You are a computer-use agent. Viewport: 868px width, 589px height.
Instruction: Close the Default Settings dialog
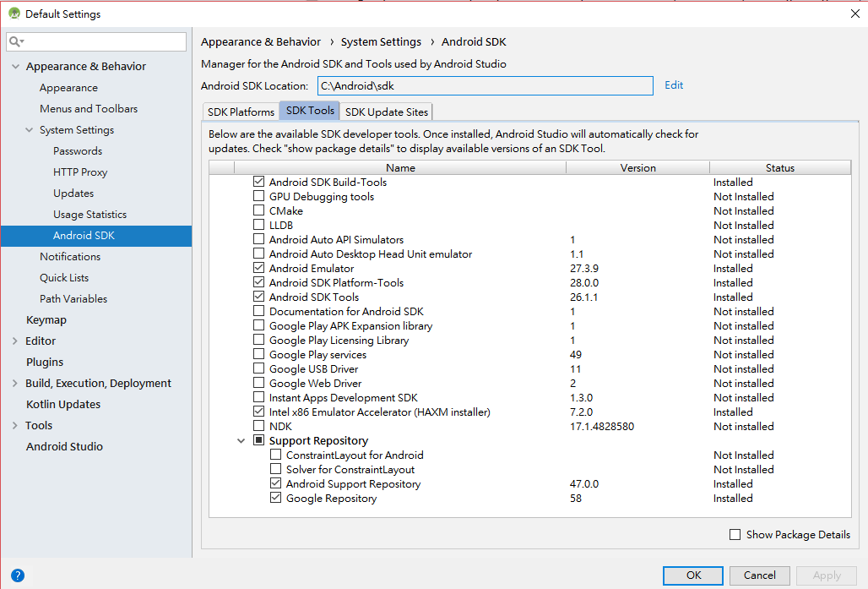pyautogui.click(x=854, y=14)
